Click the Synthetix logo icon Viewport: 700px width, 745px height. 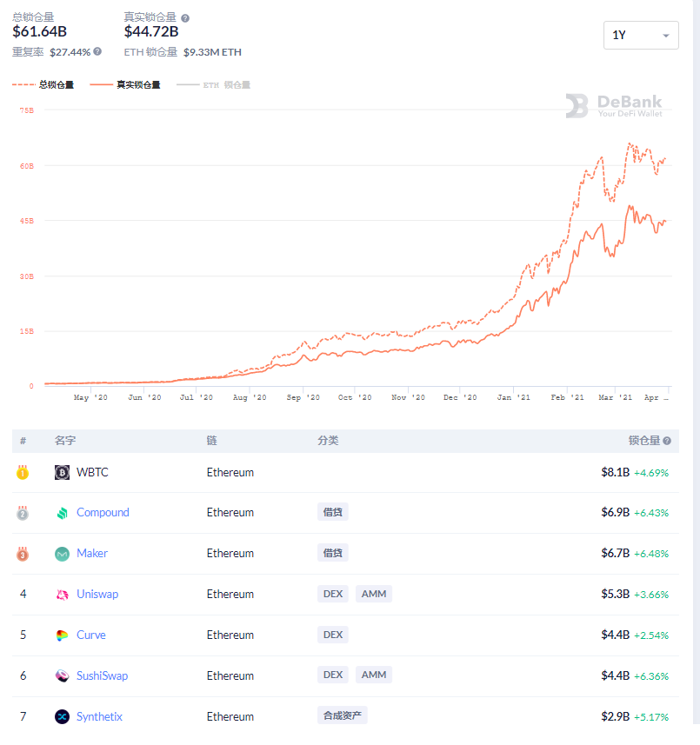(x=62, y=716)
